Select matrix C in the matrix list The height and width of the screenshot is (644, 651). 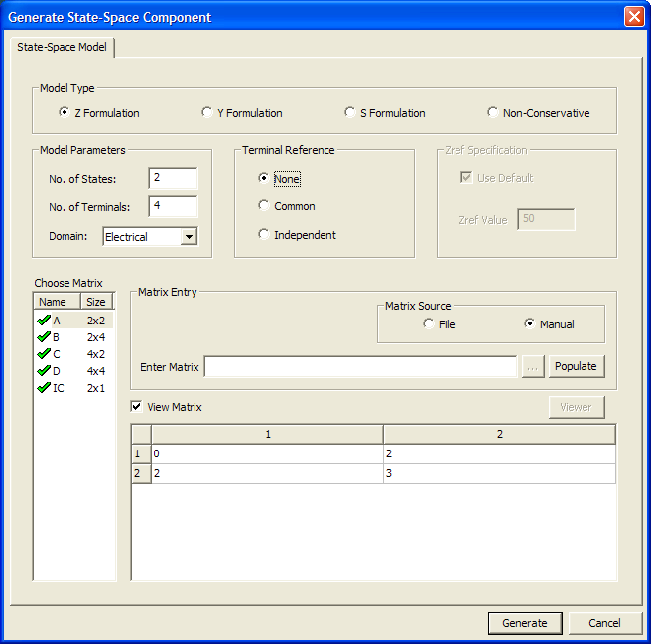[58, 354]
